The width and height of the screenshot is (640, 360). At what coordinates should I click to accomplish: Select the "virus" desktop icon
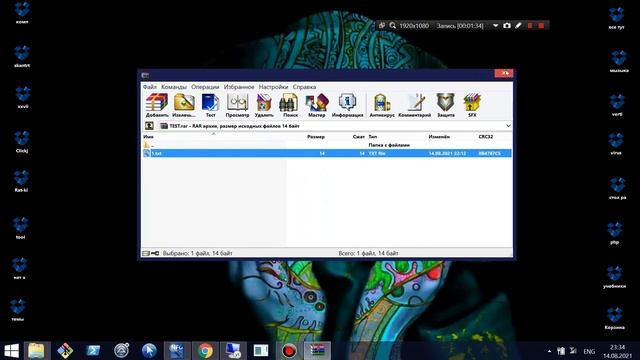[616, 143]
